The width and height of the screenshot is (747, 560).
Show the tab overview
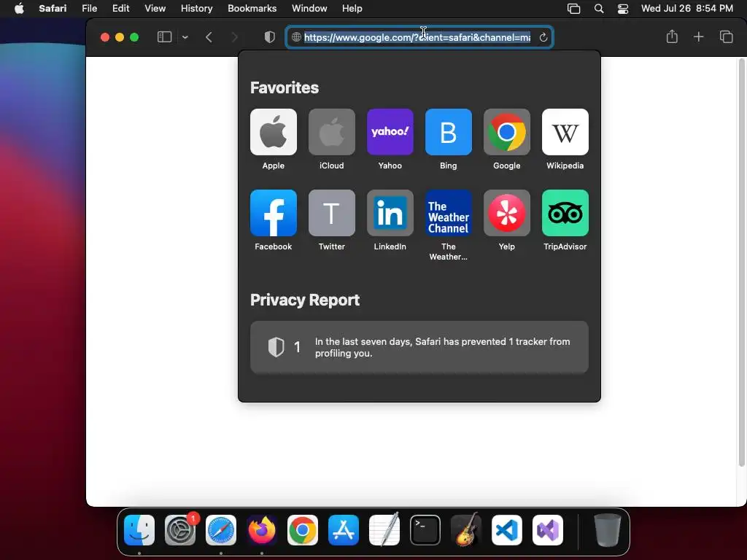tap(726, 36)
